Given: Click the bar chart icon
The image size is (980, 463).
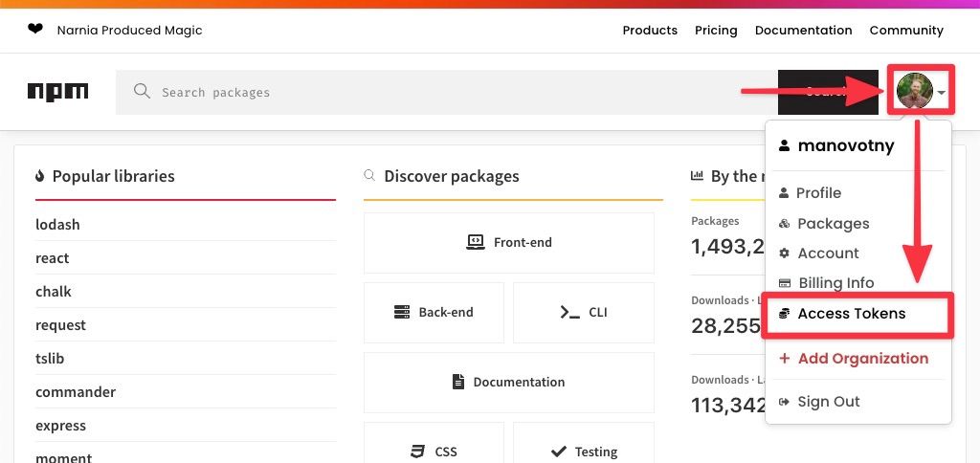Looking at the screenshot, I should [697, 176].
